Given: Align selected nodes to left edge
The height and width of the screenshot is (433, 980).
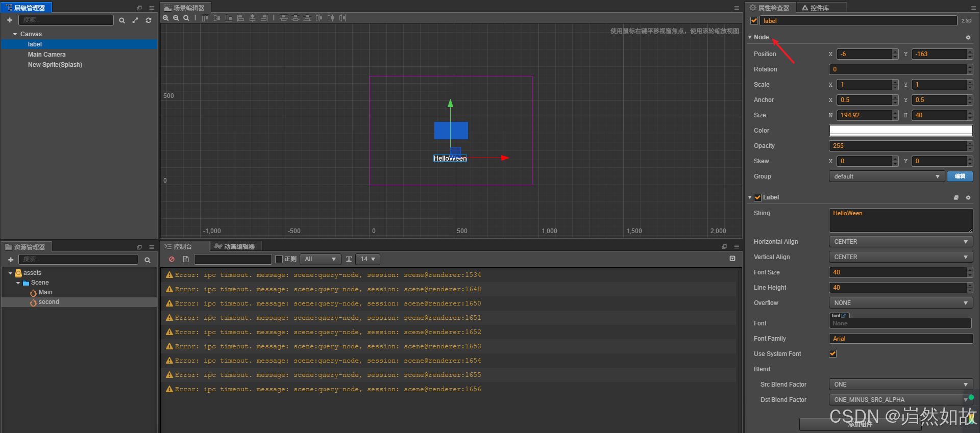Looking at the screenshot, I should pos(240,18).
